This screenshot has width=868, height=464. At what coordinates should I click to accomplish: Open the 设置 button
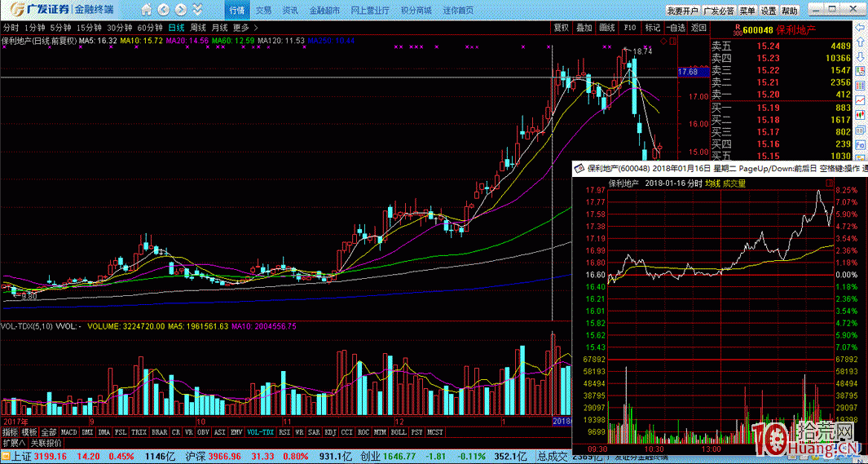tap(769, 11)
